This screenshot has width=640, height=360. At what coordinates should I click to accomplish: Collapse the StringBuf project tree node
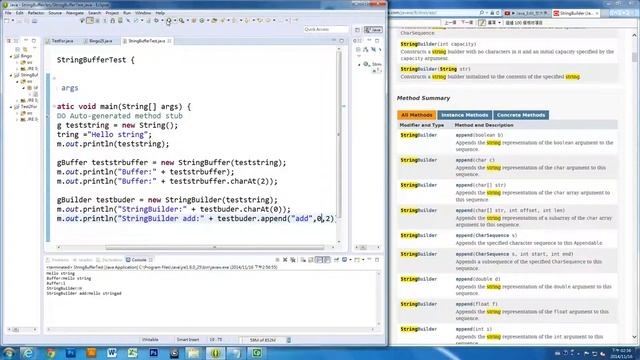pyautogui.click(x=11, y=75)
